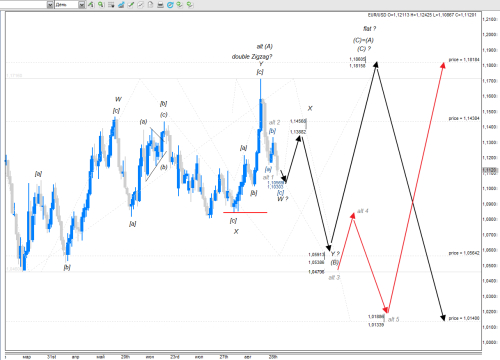
Task: Select the 'price = 1,18184' level label
Action: coord(464,60)
